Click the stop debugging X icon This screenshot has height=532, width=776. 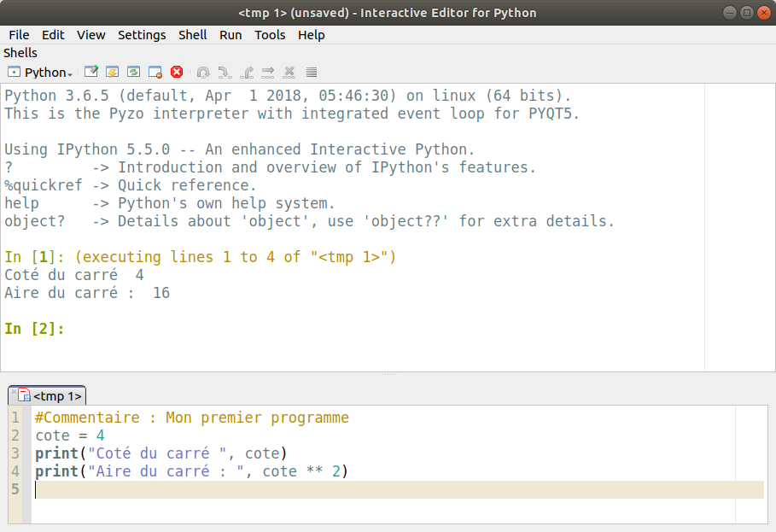(x=289, y=73)
